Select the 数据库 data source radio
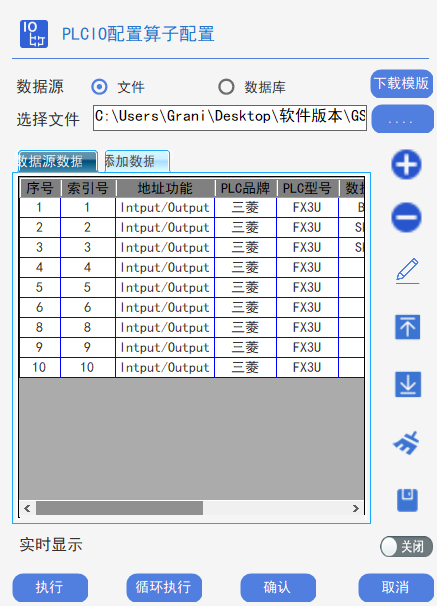Image resolution: width=437 pixels, height=606 pixels. tap(226, 87)
